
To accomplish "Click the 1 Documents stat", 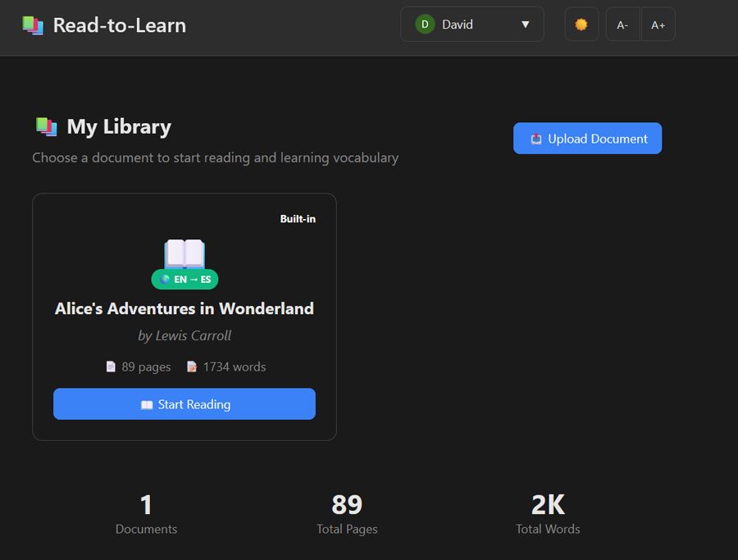I will pyautogui.click(x=146, y=512).
